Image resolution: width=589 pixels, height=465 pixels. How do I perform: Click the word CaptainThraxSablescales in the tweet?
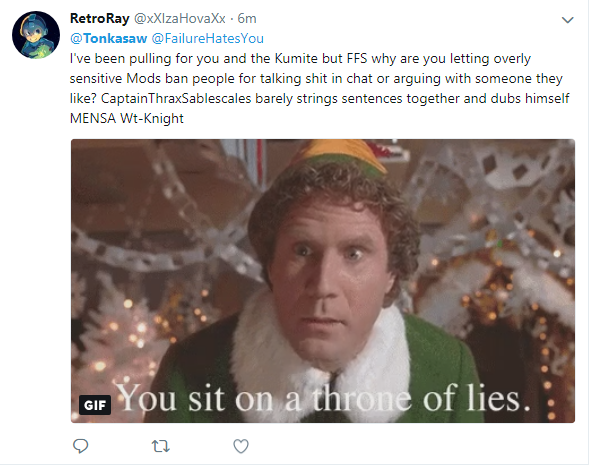tap(176, 98)
